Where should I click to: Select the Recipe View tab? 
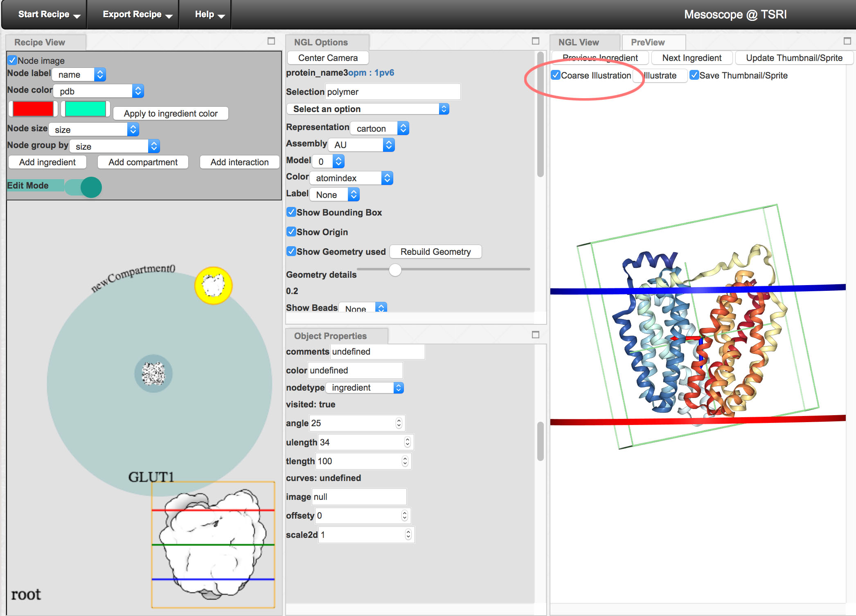coord(46,43)
